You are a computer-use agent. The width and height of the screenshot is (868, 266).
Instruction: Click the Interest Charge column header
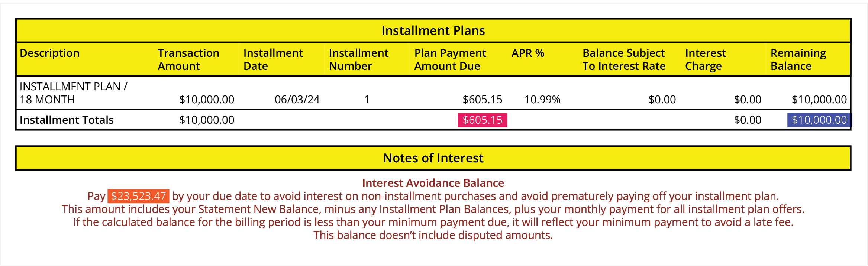[705, 59]
